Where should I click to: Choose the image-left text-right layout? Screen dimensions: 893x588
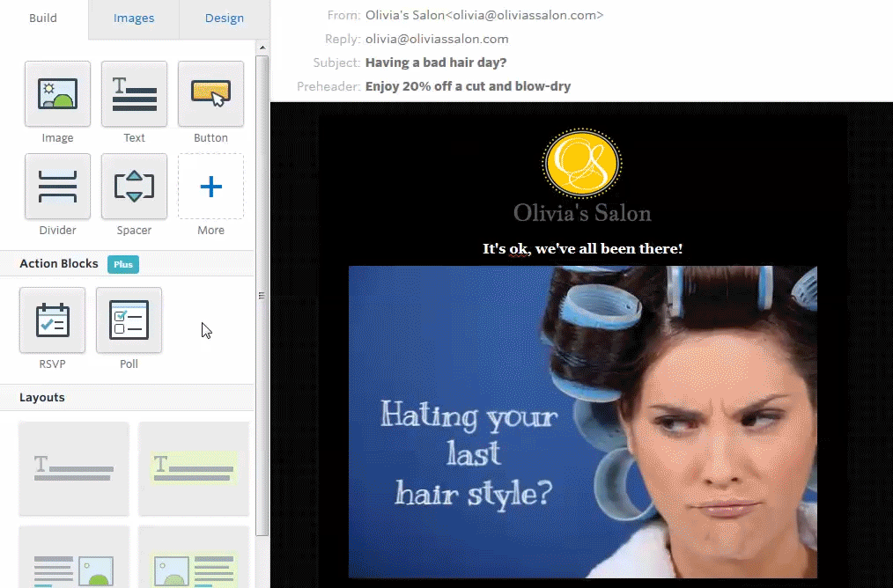[x=194, y=557]
